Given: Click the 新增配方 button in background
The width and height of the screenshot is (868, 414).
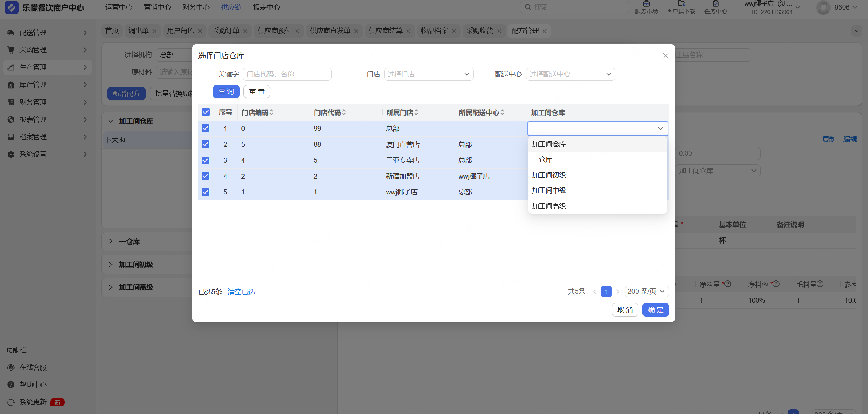Looking at the screenshot, I should tap(126, 93).
